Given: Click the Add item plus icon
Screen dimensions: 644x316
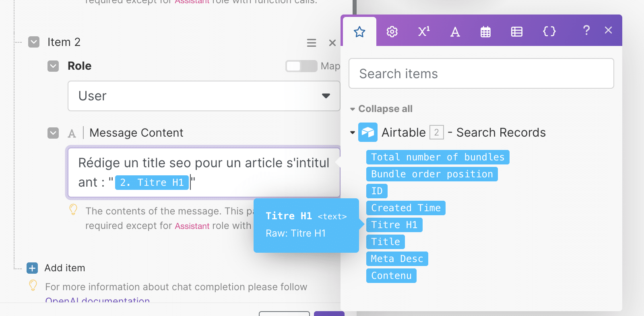Looking at the screenshot, I should pos(32,268).
